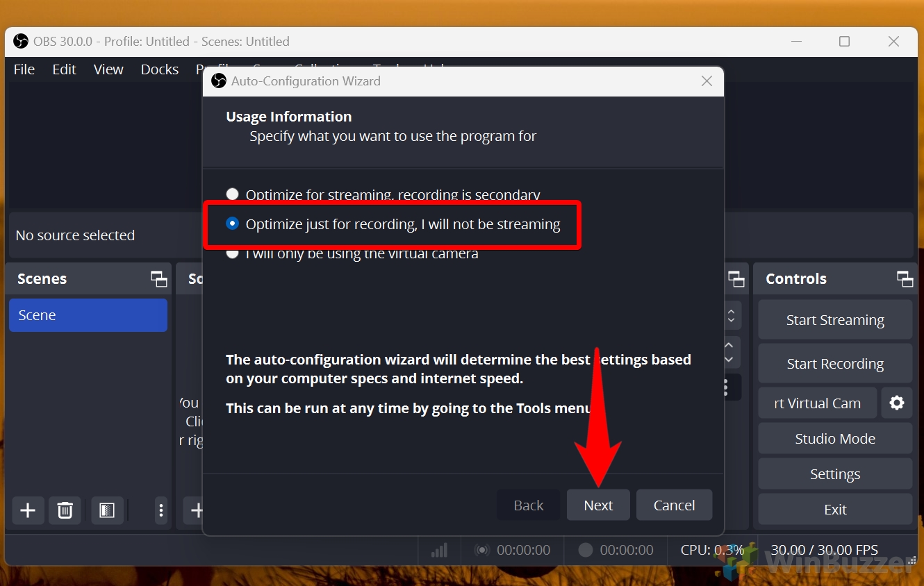
Task: Enable Studio Mode
Action: (835, 439)
